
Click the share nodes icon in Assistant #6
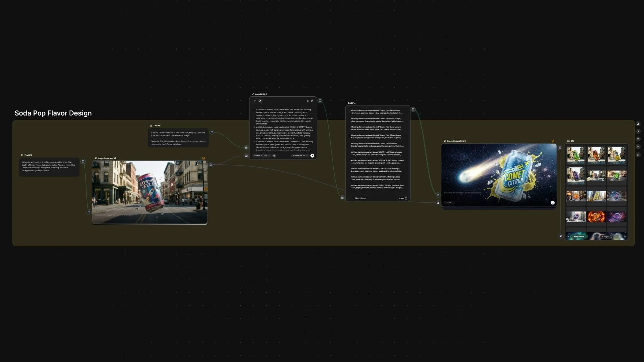pos(260,101)
